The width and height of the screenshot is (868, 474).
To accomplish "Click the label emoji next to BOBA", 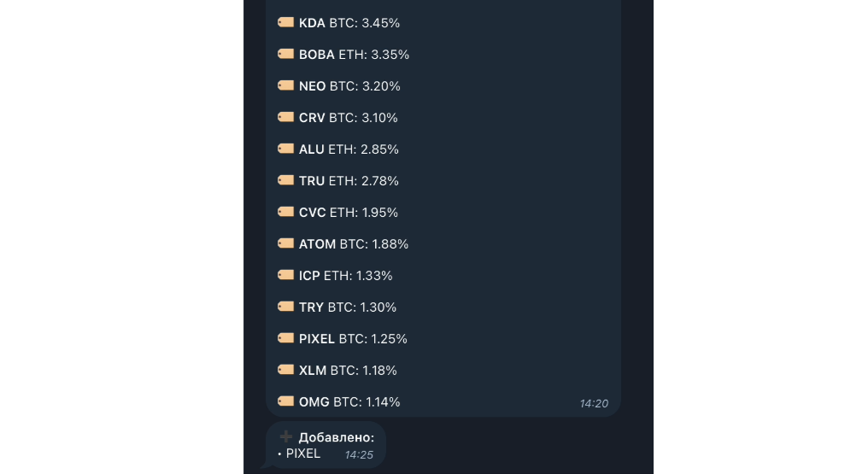I will pyautogui.click(x=285, y=54).
